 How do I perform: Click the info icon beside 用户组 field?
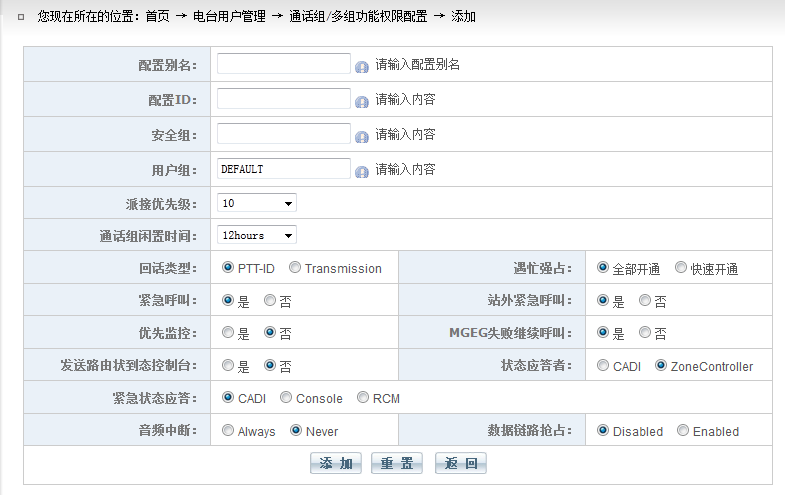pyautogui.click(x=362, y=171)
